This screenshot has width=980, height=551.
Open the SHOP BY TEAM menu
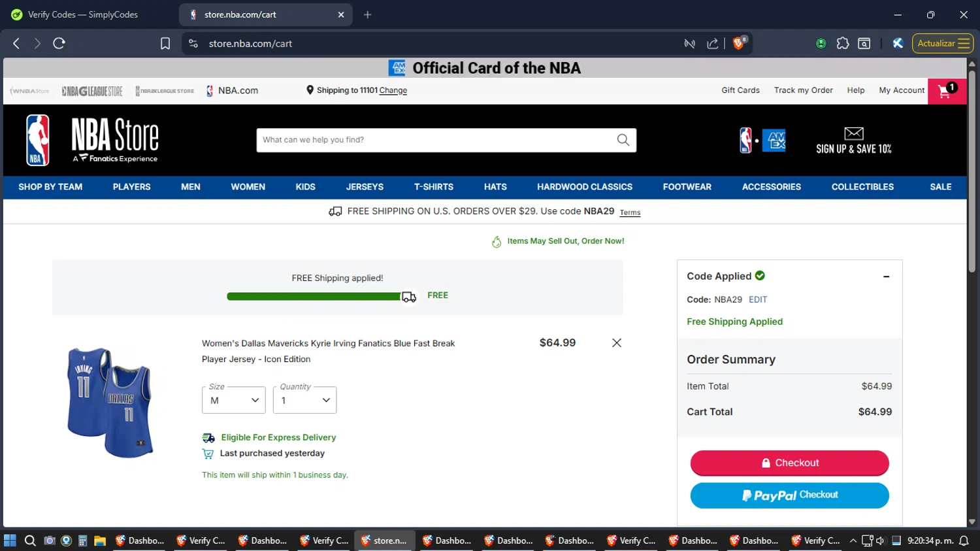50,187
